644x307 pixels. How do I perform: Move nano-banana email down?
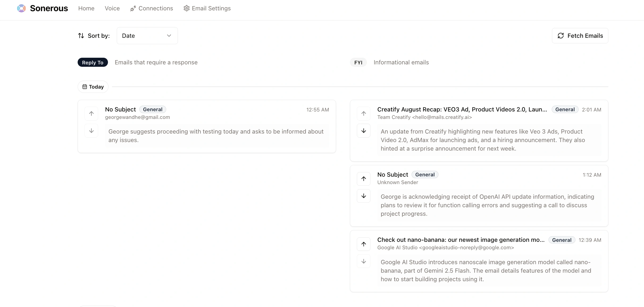click(363, 261)
